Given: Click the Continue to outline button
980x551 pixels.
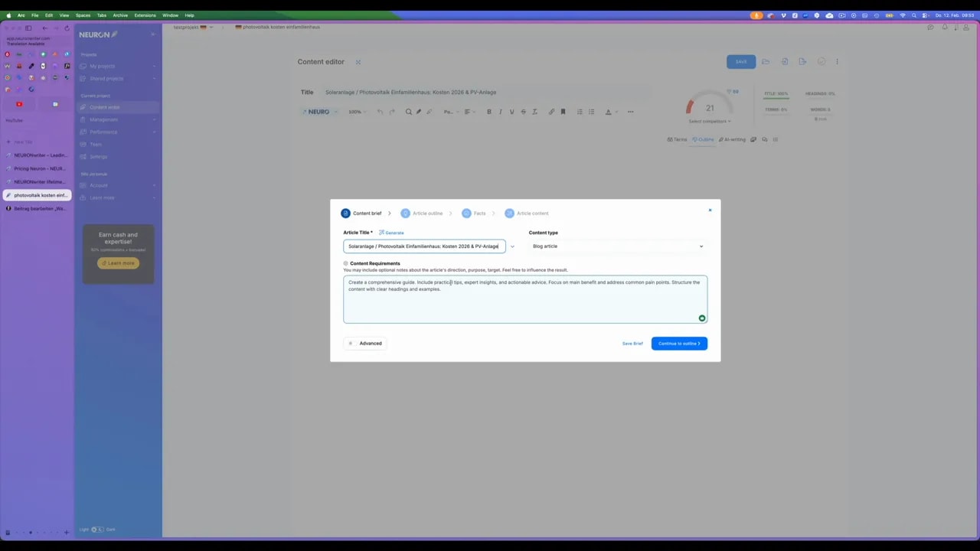Looking at the screenshot, I should [x=679, y=344].
